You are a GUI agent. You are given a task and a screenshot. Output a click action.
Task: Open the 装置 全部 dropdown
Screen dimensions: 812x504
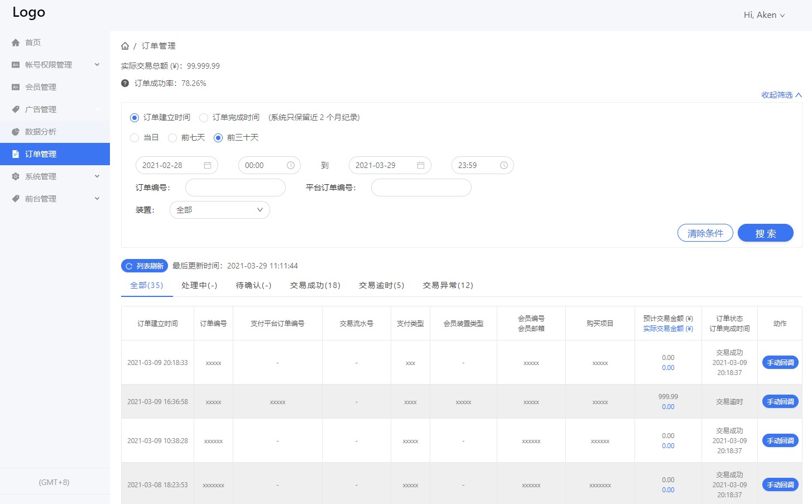[220, 210]
